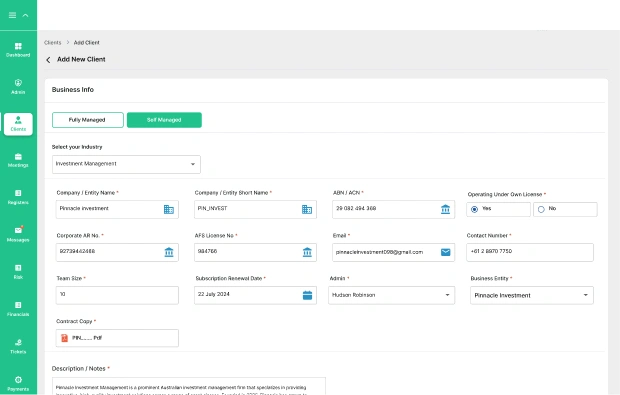Open the Admin dropdown showing Hudson Robinson
The width and height of the screenshot is (620, 395).
coord(391,295)
